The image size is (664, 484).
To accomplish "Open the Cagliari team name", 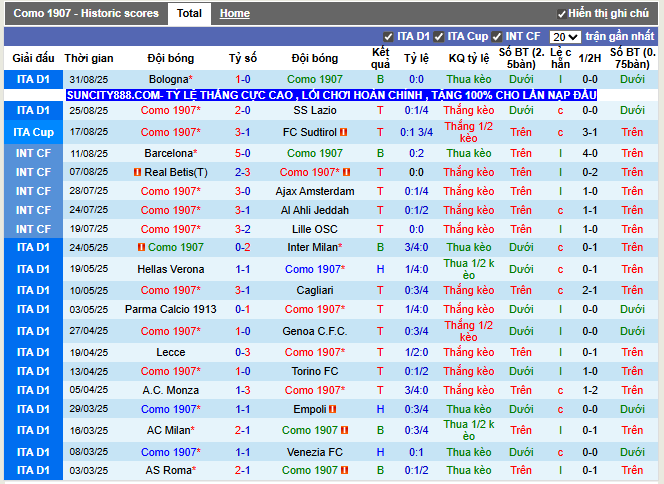I will tap(315, 290).
